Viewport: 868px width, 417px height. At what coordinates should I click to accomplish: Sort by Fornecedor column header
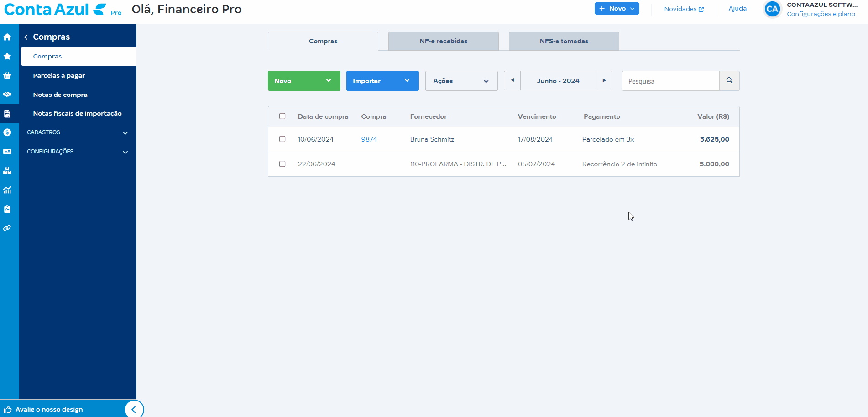point(429,116)
